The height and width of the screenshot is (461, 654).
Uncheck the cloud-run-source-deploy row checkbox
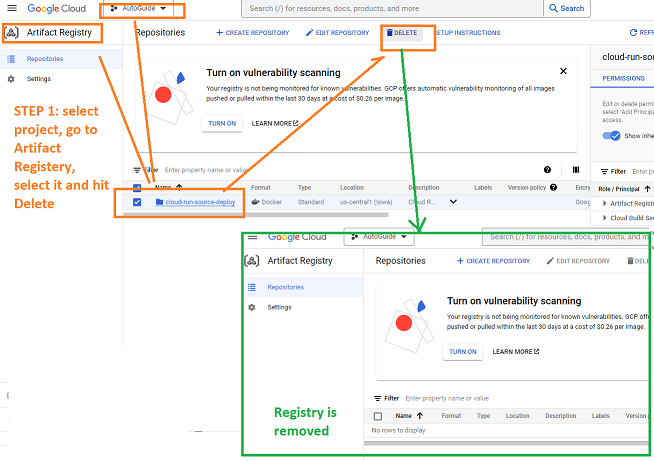tap(138, 202)
